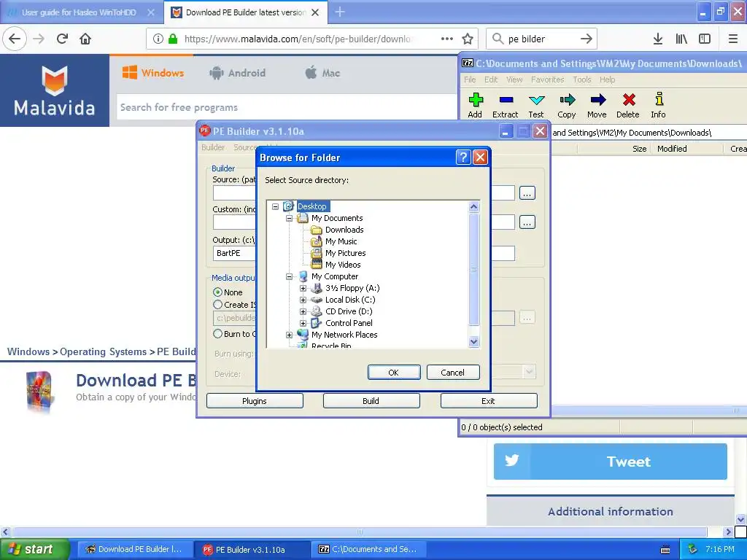Viewport: 747px width, 560px height.
Task: Reload the page in Firefox
Action: pyautogui.click(x=63, y=39)
